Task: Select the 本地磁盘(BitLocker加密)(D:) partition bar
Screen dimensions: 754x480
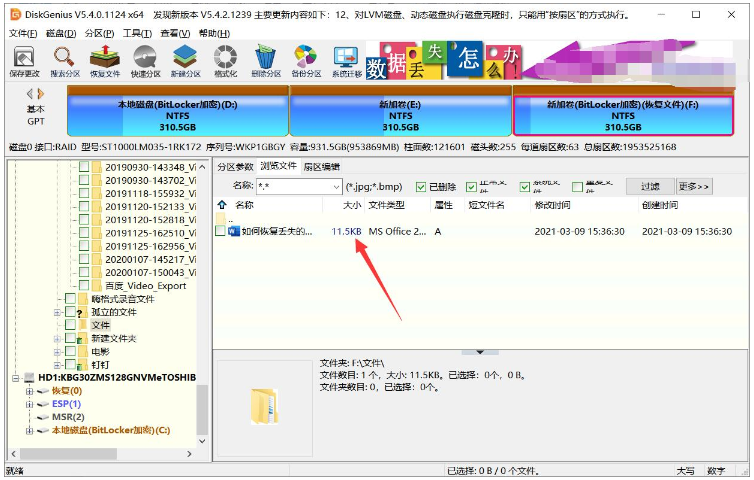Action: [x=177, y=111]
